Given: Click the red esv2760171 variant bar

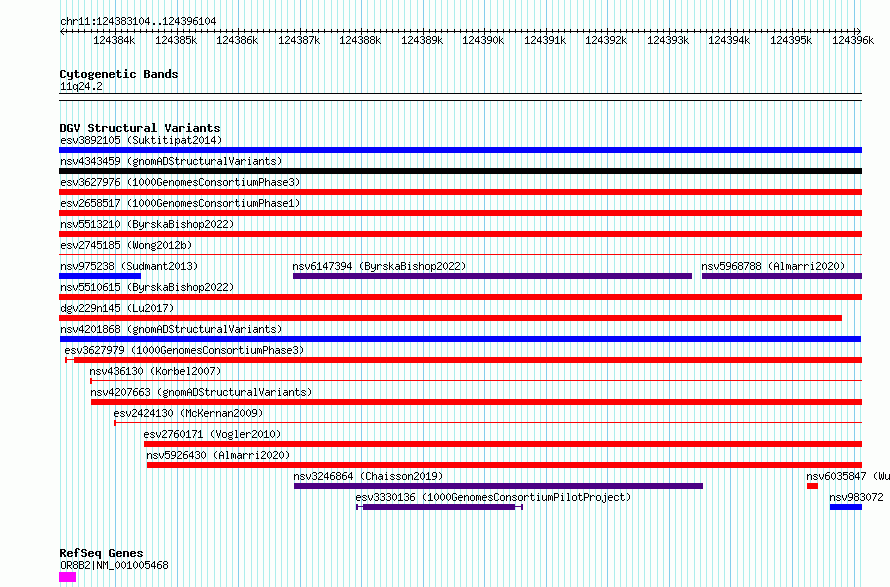Looking at the screenshot, I should (503, 444).
